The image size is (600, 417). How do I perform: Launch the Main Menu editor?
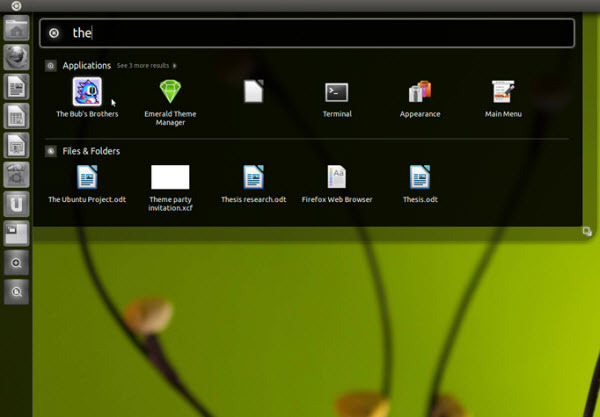[503, 93]
